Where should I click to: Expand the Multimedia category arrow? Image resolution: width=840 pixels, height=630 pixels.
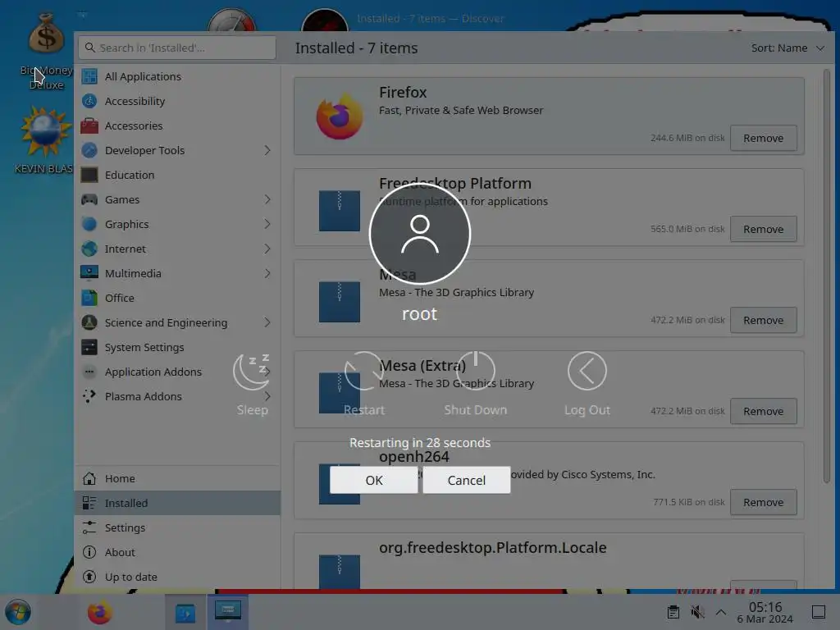tap(267, 273)
